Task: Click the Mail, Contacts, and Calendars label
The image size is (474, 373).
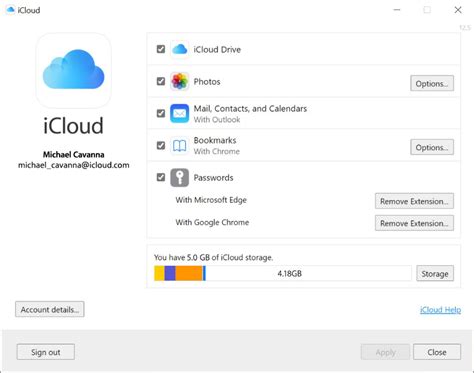Action: click(250, 109)
